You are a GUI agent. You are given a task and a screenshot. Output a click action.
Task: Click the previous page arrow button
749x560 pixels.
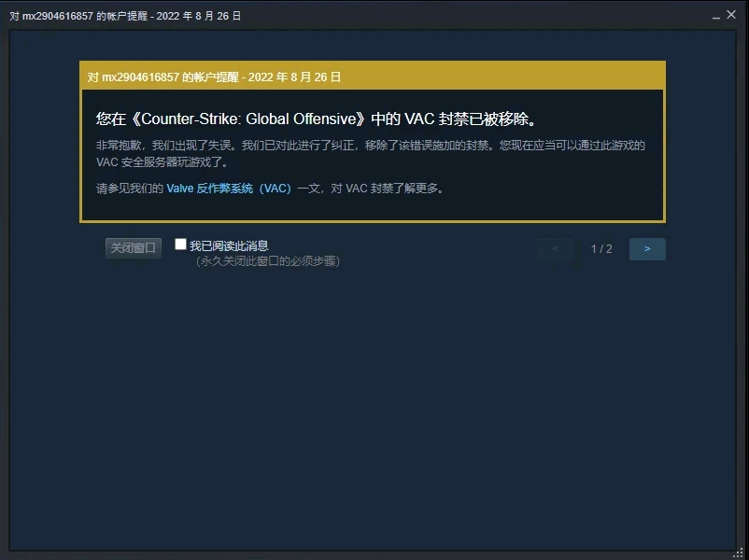[555, 248]
